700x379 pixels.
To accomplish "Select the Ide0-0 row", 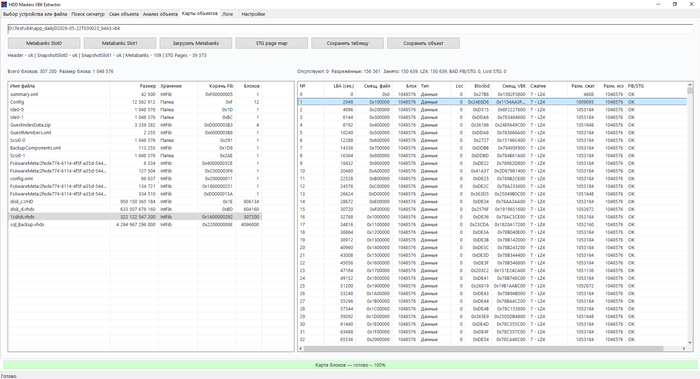I will [135, 109].
